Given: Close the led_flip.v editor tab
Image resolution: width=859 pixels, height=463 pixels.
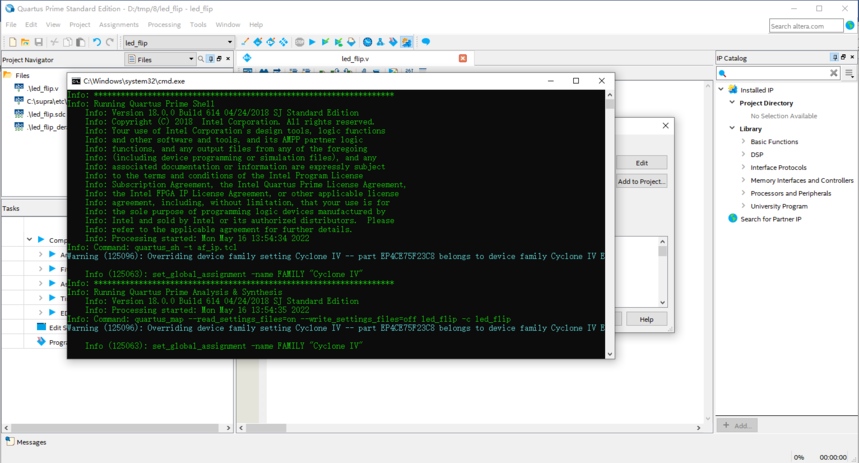Looking at the screenshot, I should tap(463, 58).
